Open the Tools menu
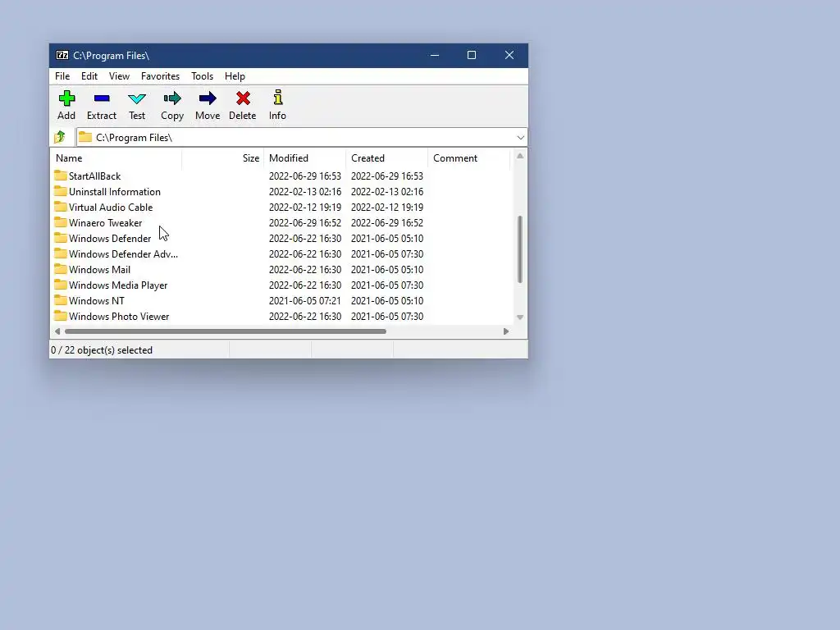This screenshot has height=630, width=840. 202,76
